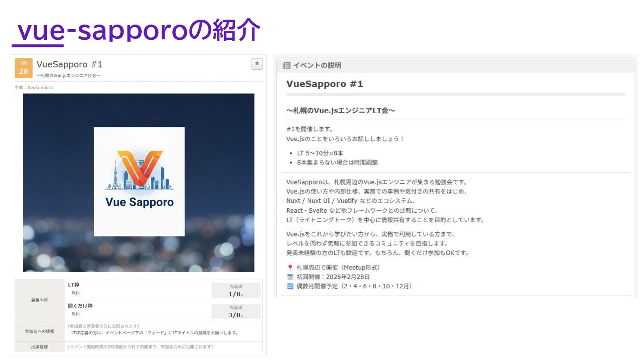Click the text '偶数月開催予定（2・4・6・8・10・12月）'
Viewport: 644px width, 362px height.
(x=354, y=286)
